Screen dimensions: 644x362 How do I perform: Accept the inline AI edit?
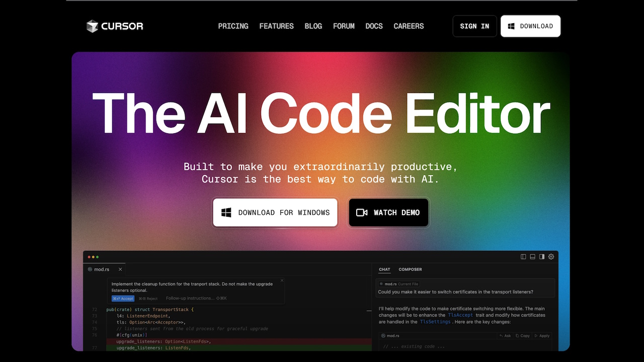pyautogui.click(x=123, y=298)
